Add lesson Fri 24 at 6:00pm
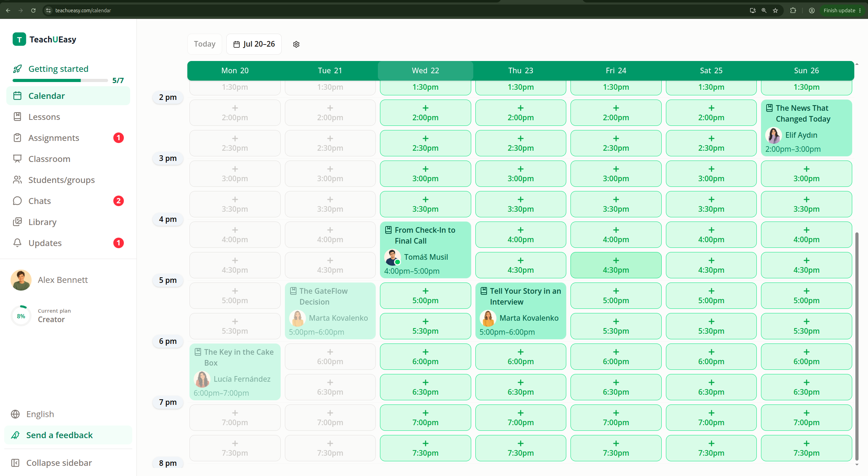Viewport: 868px width, 476px height. click(616, 357)
